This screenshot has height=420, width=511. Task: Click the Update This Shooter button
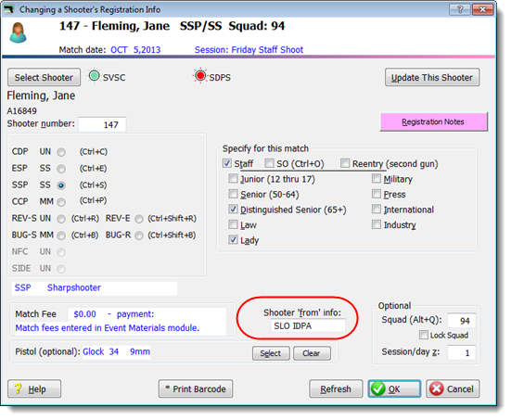click(432, 77)
